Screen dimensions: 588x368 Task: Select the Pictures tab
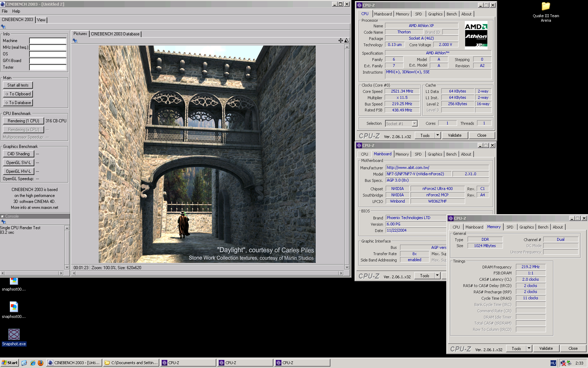pyautogui.click(x=80, y=34)
